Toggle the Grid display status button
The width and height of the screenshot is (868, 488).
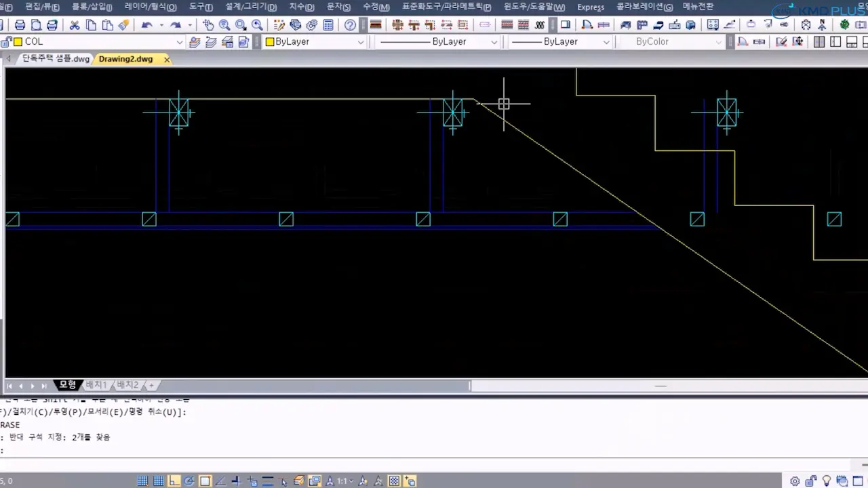pos(159,481)
